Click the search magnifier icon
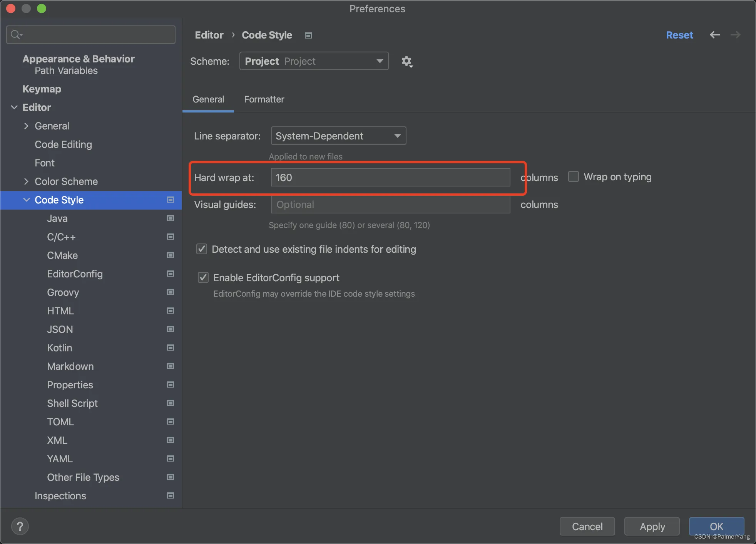This screenshot has width=756, height=544. pos(16,35)
